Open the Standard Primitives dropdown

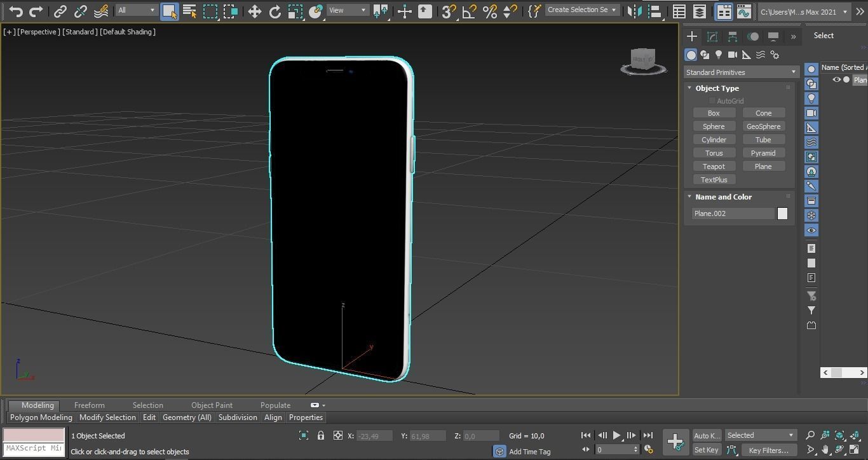click(741, 72)
